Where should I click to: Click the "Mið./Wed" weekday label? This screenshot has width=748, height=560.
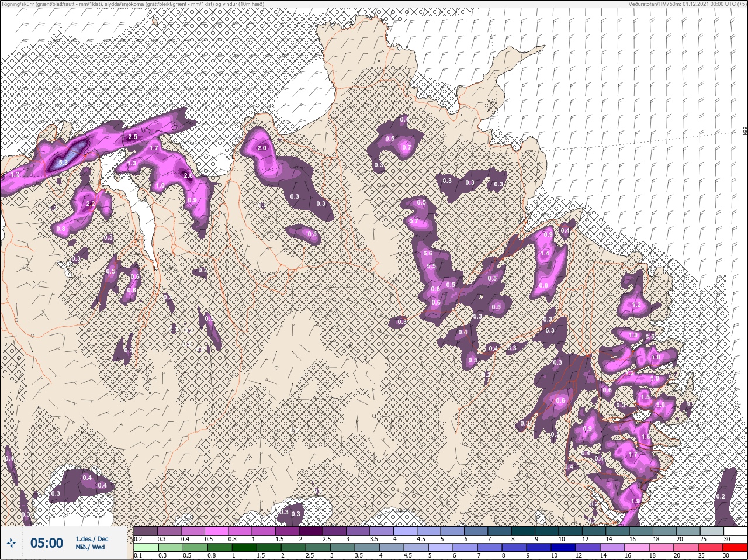(x=91, y=548)
